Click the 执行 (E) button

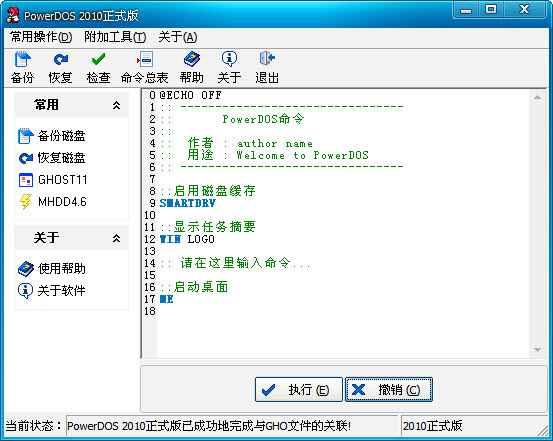coord(299,389)
